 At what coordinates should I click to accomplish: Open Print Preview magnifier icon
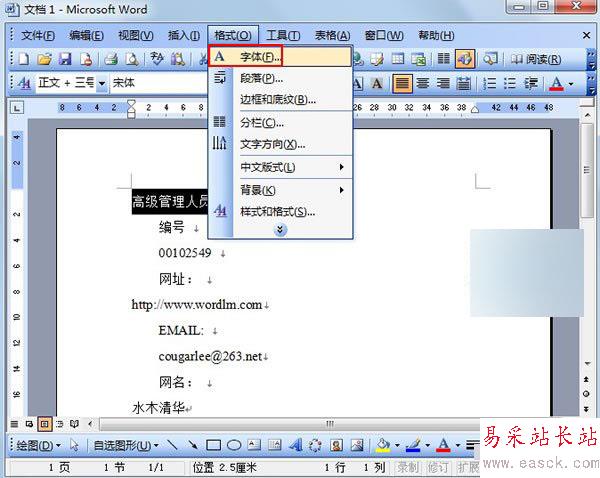(132, 59)
